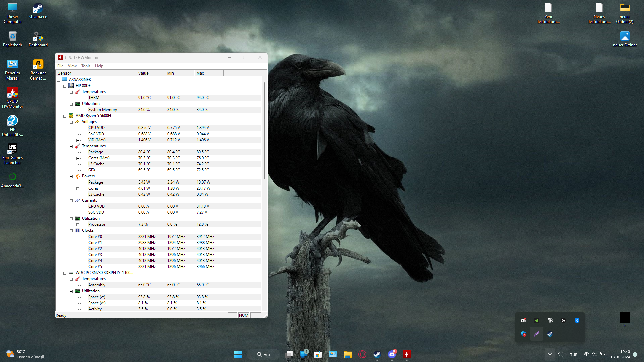The width and height of the screenshot is (644, 362).
Task: Open Neues Textdokument file on desktop
Action: (x=599, y=13)
